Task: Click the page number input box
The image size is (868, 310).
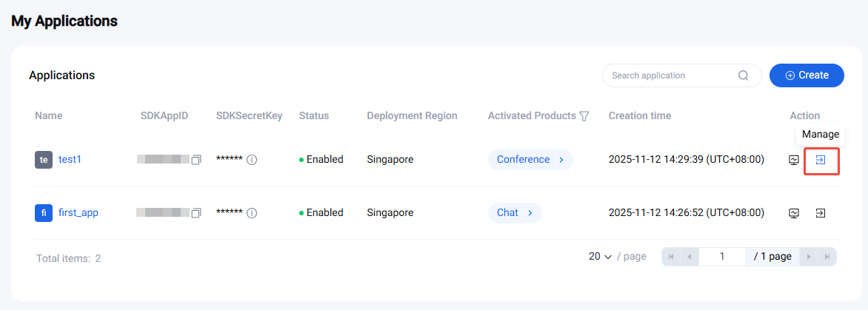Action: pos(722,257)
